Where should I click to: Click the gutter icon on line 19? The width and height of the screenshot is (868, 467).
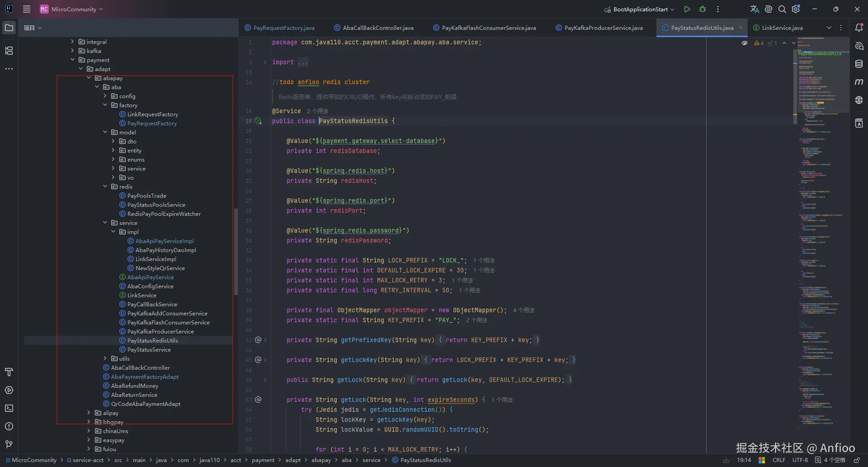pos(258,121)
